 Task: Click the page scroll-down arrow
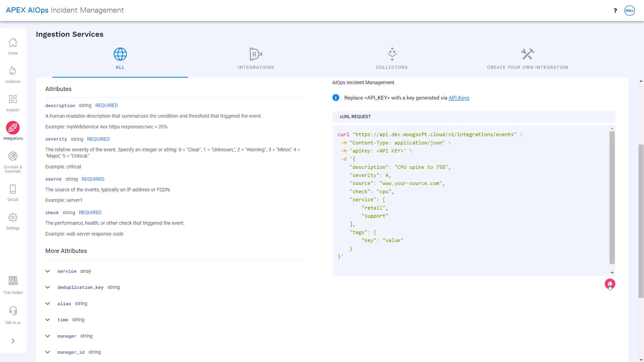point(641,360)
